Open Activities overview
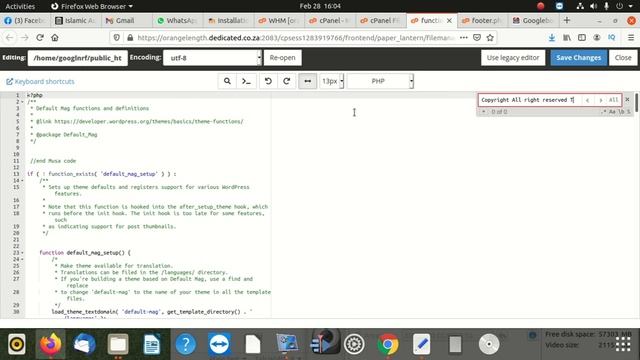The image size is (640, 360). [x=20, y=6]
